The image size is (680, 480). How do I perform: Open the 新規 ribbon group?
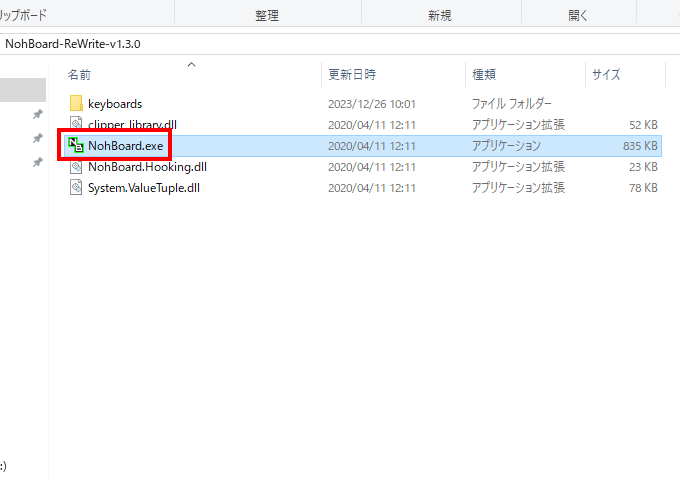tap(440, 16)
